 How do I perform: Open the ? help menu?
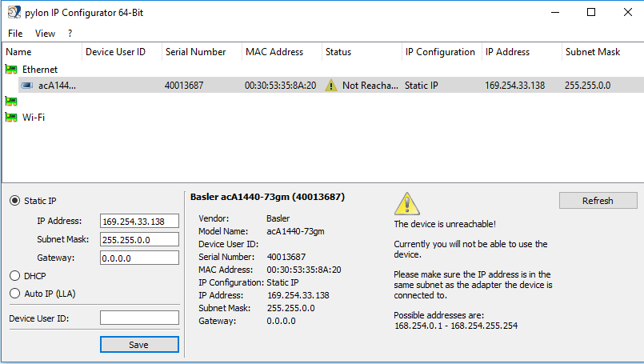70,34
